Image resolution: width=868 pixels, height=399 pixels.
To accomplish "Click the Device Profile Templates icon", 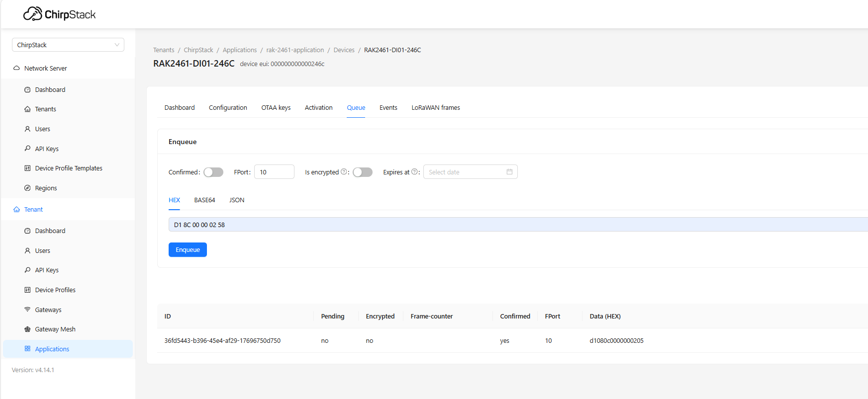I will [27, 168].
